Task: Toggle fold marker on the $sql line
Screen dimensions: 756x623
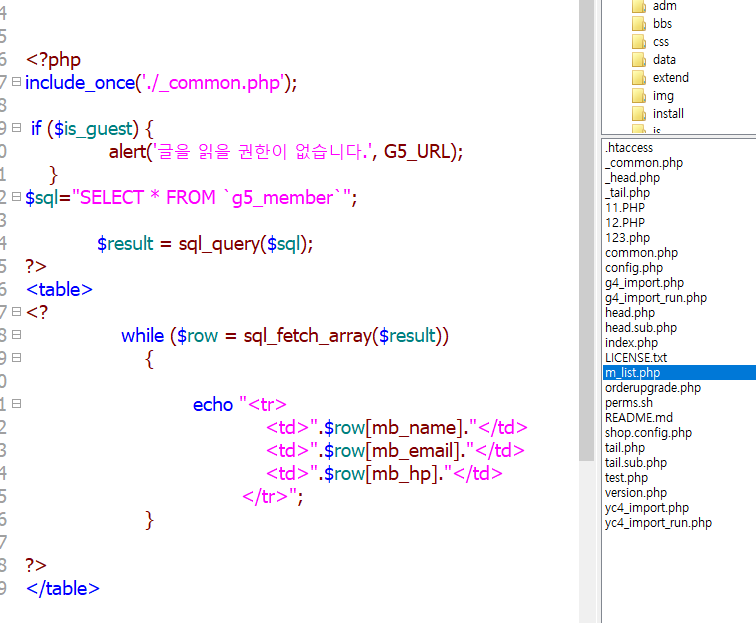Action: pos(16,197)
